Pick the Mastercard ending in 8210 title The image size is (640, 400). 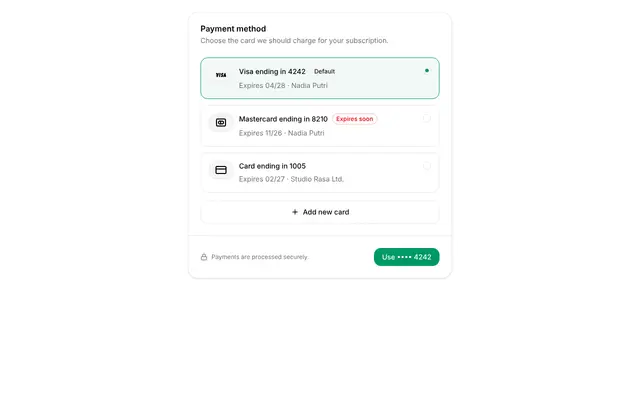pyautogui.click(x=283, y=119)
